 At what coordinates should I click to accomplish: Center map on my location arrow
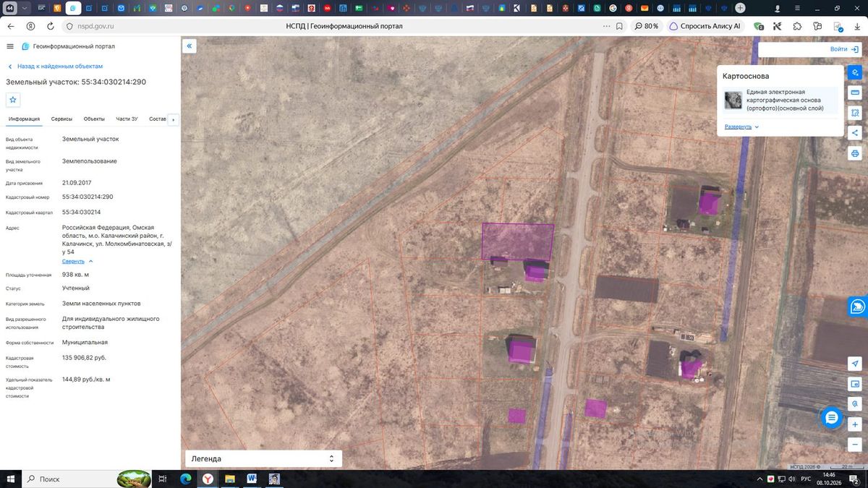click(855, 364)
